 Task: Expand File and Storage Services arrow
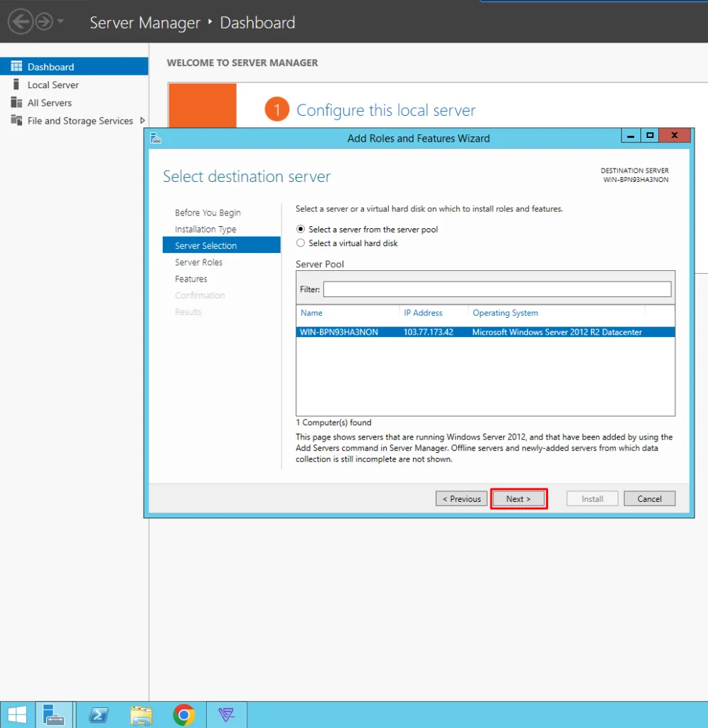143,121
